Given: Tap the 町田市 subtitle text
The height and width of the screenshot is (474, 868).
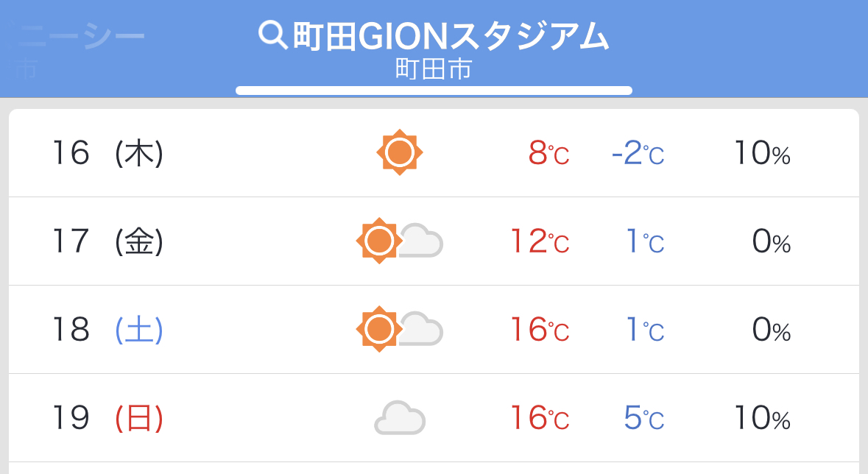Looking at the screenshot, I should [x=434, y=69].
